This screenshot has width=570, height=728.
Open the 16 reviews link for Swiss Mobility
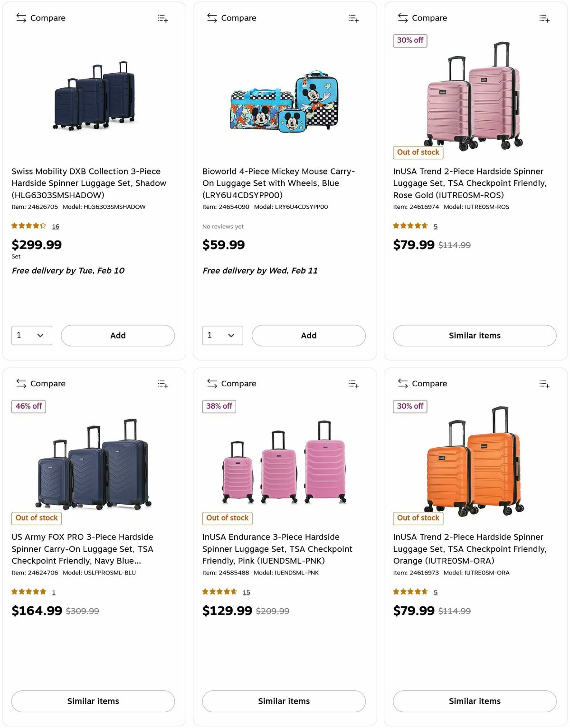pyautogui.click(x=56, y=227)
